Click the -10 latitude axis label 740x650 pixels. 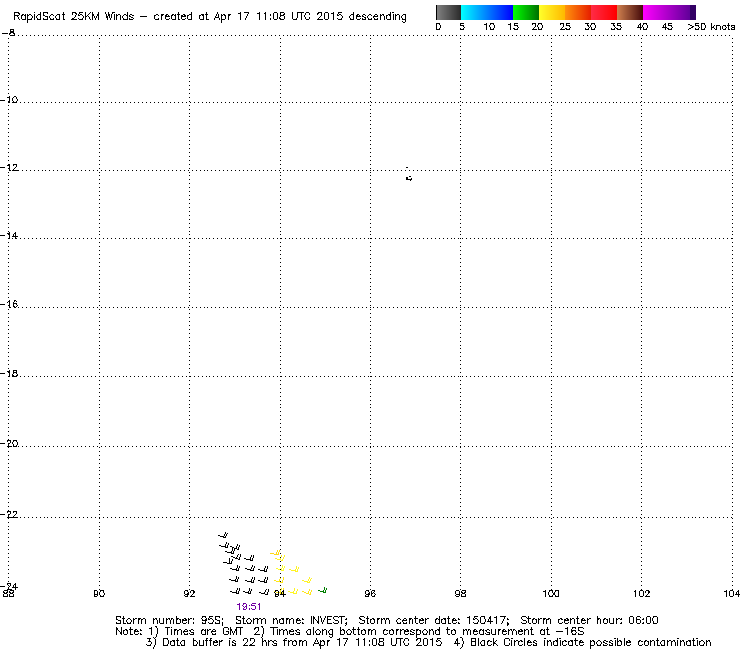click(9, 100)
